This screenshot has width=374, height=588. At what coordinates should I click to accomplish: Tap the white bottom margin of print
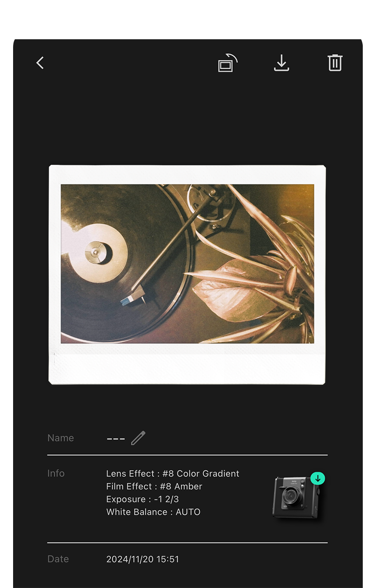click(187, 364)
